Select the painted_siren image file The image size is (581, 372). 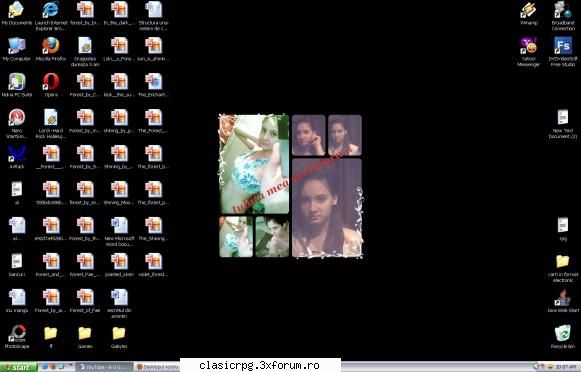(x=119, y=265)
